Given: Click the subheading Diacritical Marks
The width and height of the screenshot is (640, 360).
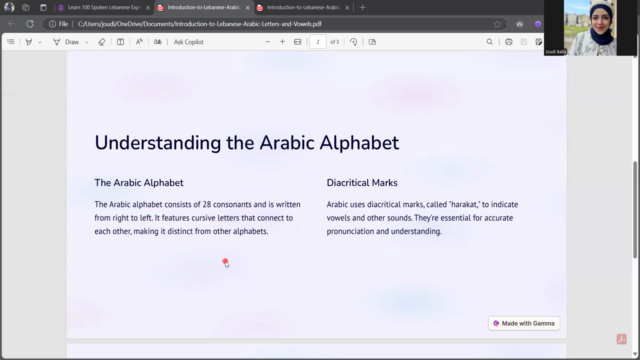Looking at the screenshot, I should tap(362, 183).
